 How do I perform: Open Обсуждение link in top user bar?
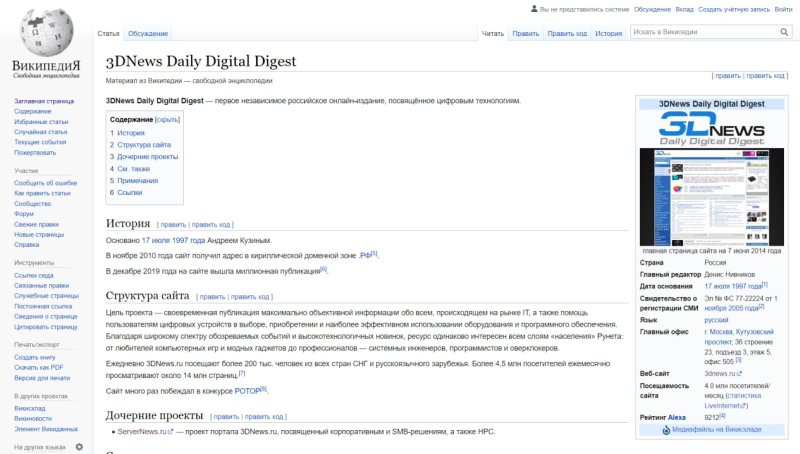coord(652,9)
